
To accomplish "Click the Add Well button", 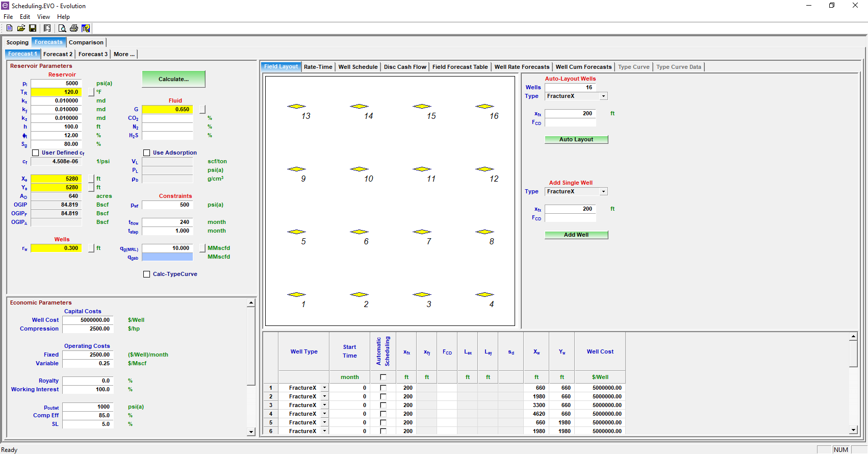I will [x=576, y=235].
